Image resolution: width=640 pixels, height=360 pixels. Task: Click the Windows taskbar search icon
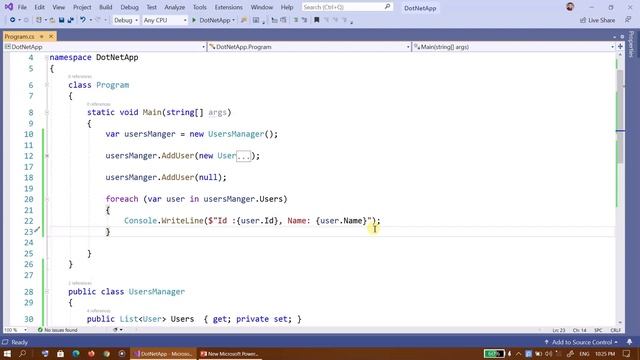(x=22, y=353)
